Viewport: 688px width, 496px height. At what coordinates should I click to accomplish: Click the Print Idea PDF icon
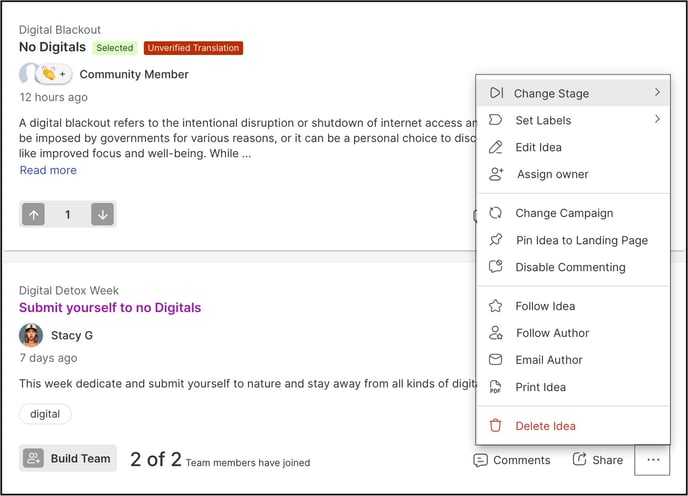click(x=495, y=387)
